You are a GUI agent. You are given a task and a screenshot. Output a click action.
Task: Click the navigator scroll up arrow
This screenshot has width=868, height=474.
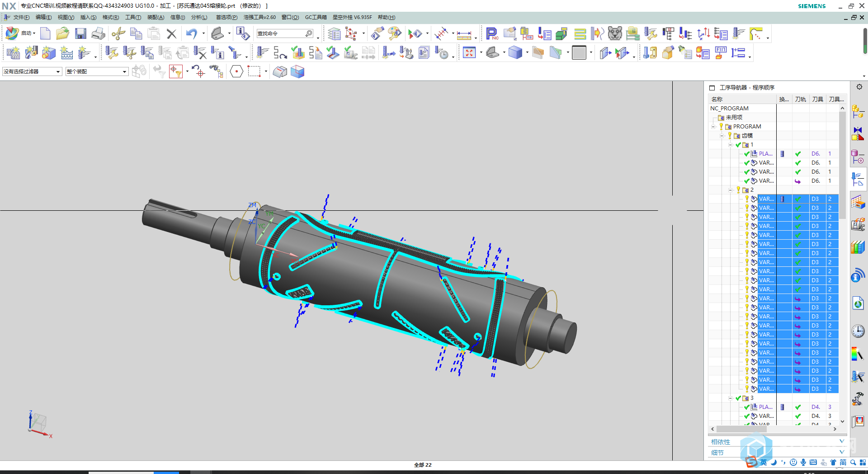click(842, 108)
